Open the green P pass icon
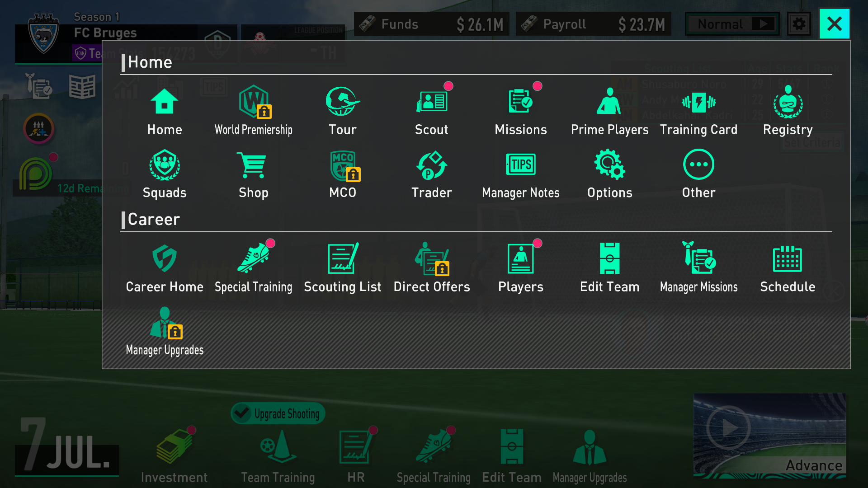 (35, 173)
